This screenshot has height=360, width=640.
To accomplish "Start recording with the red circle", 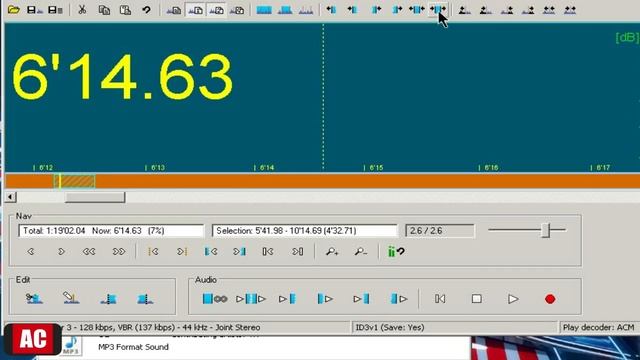I will click(x=550, y=299).
